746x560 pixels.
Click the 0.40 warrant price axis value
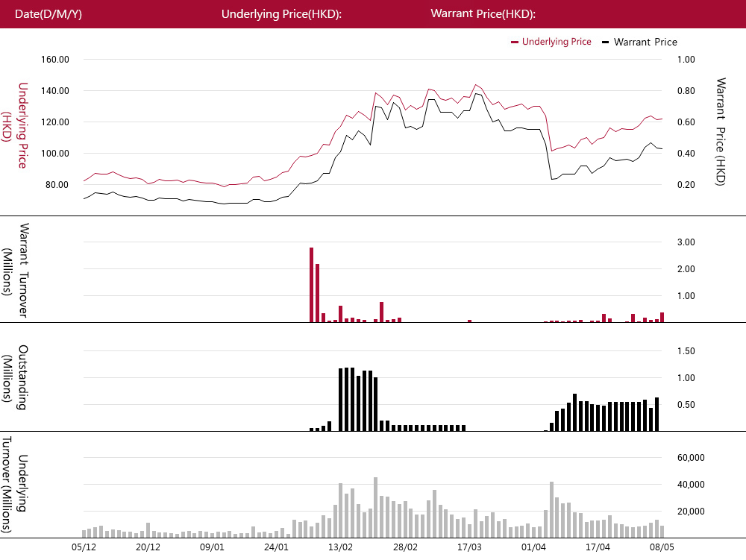686,154
